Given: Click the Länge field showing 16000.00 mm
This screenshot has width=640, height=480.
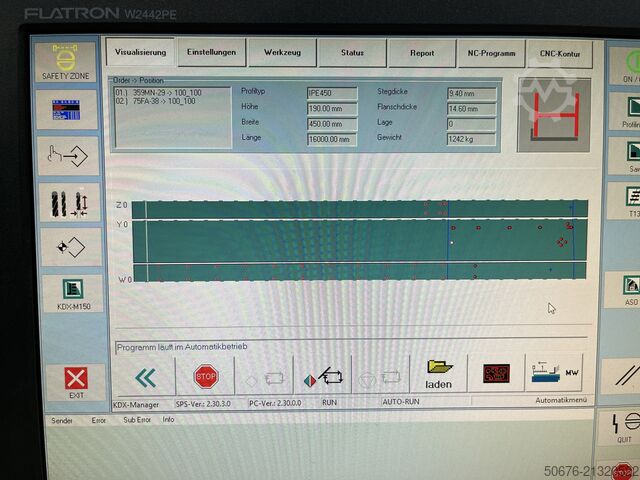Looking at the screenshot, I should pyautogui.click(x=331, y=139).
